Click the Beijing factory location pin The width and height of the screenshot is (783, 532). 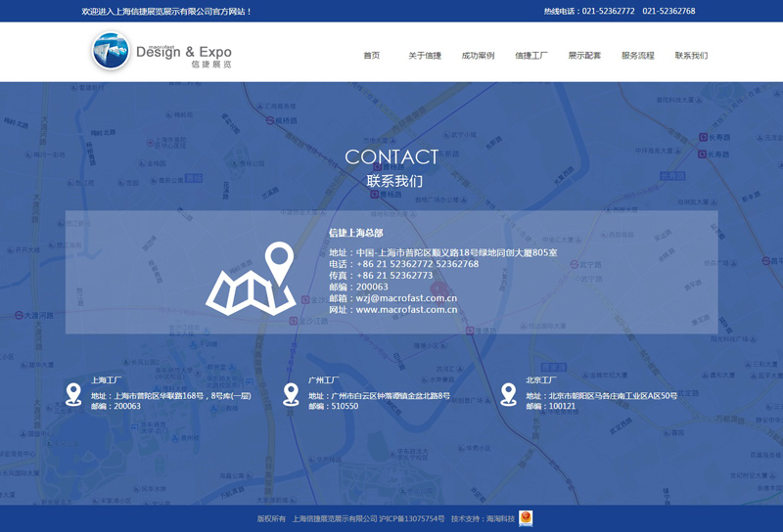pos(508,394)
